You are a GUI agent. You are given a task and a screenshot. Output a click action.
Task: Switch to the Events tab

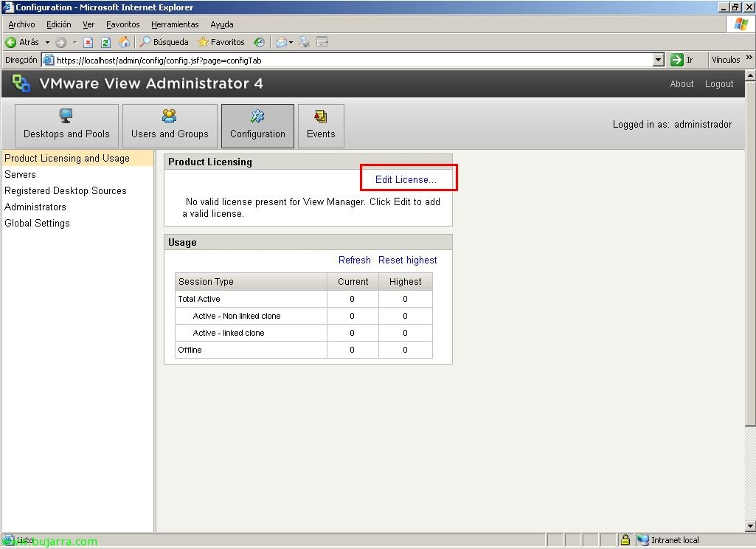(321, 126)
